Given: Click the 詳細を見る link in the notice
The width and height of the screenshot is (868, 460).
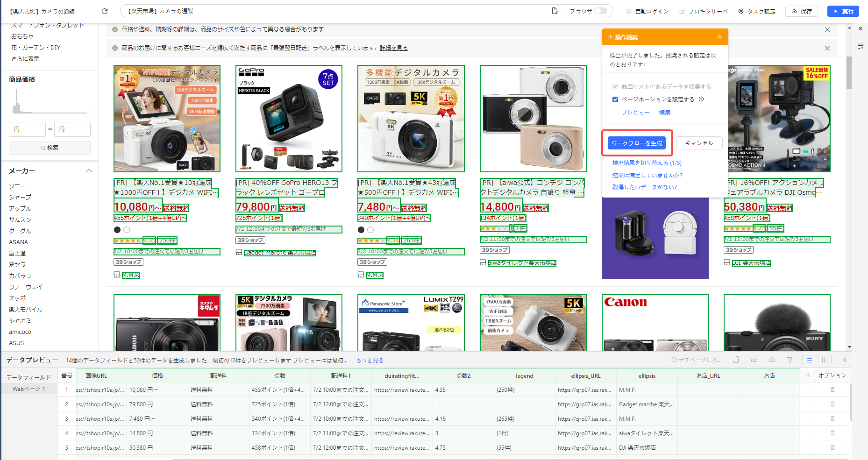Looking at the screenshot, I should click(393, 48).
